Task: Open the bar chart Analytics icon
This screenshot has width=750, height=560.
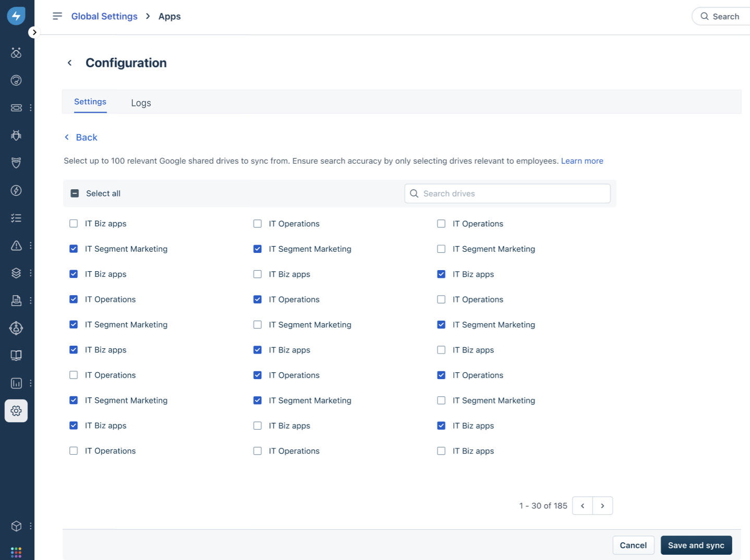Action: coord(16,383)
